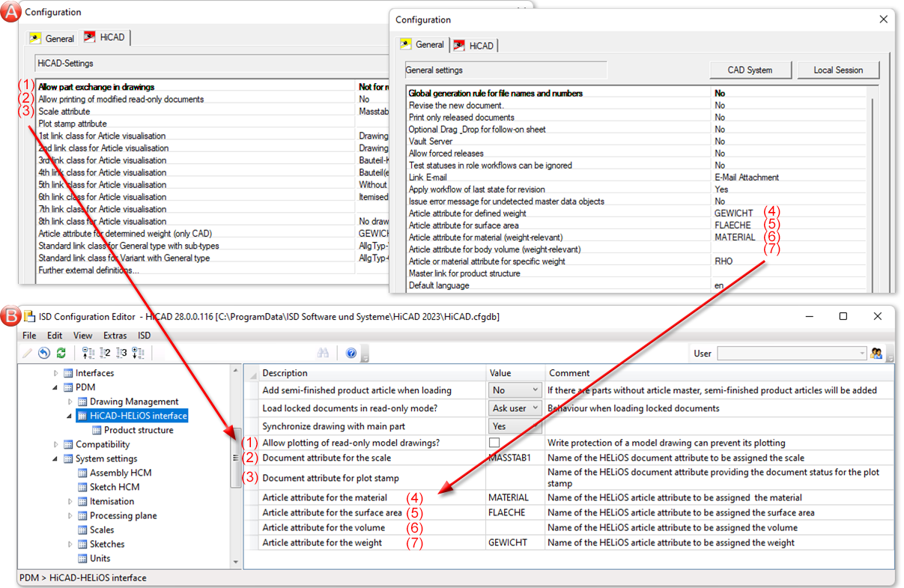Switch to HiCAD tab in front Configuration window

[x=475, y=46]
